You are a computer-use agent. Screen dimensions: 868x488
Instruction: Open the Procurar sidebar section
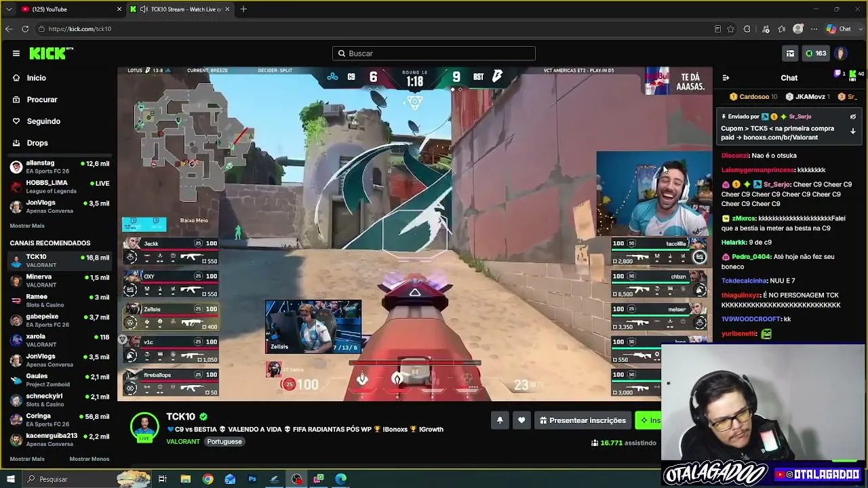[42, 100]
